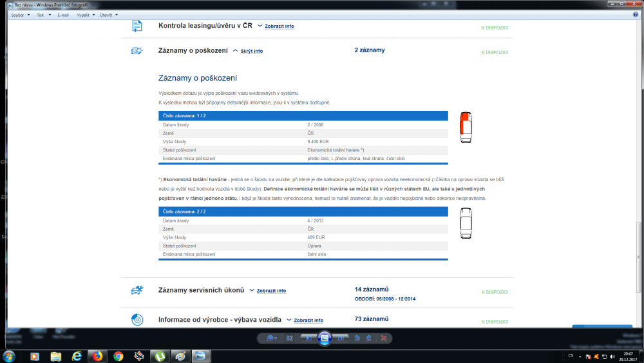Open the help icon in the toolbar
The width and height of the screenshot is (644, 363).
[636, 14]
